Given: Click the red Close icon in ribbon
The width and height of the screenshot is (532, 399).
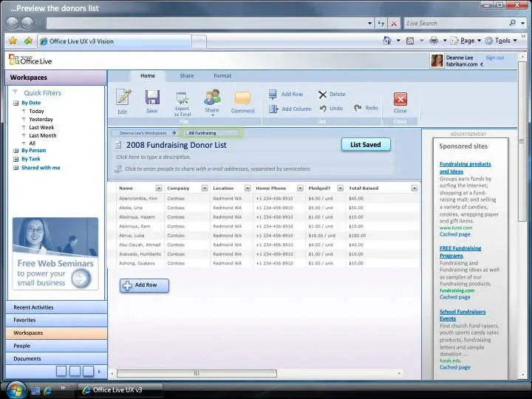Looking at the screenshot, I should 400,99.
